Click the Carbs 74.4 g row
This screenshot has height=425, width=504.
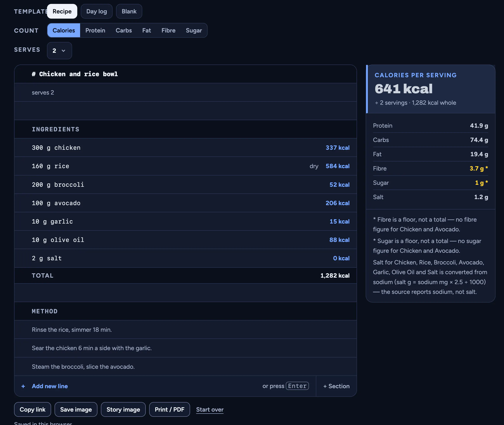[x=430, y=140]
